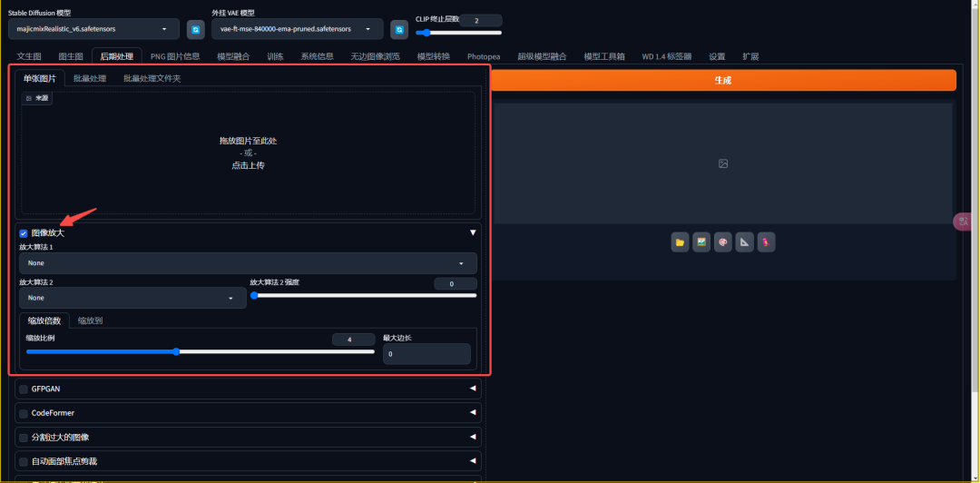Click the image placeholder icon in output area

[723, 163]
